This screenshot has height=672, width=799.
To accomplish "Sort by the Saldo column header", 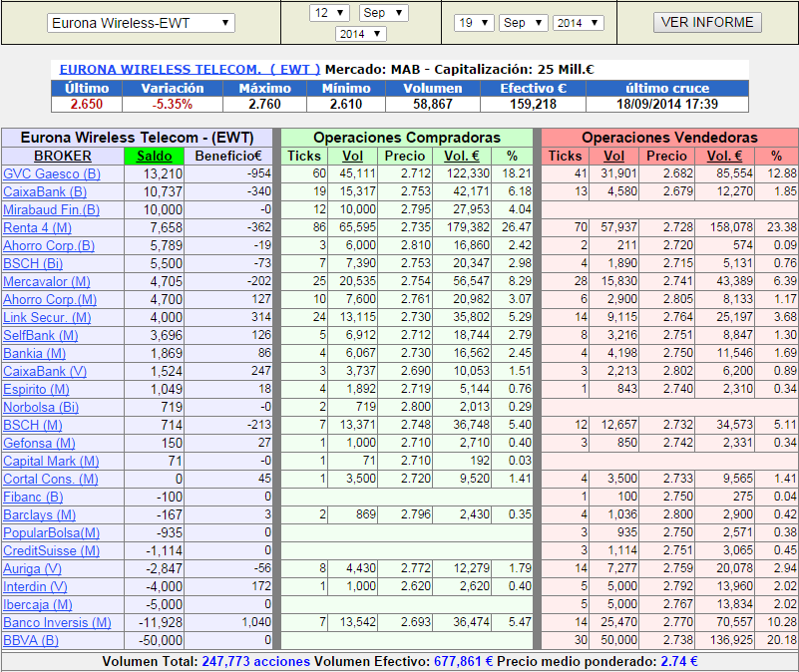I will pos(154,156).
